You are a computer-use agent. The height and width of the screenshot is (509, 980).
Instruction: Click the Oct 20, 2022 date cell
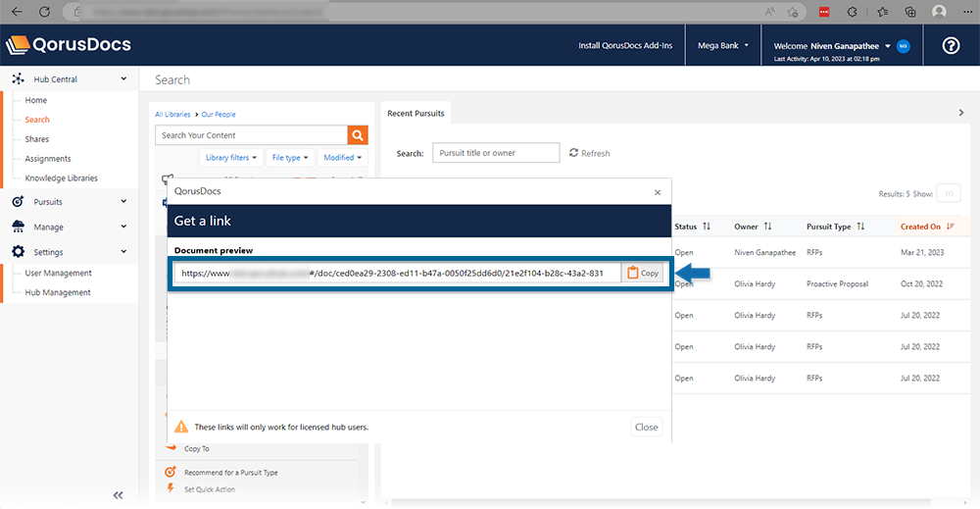(921, 283)
